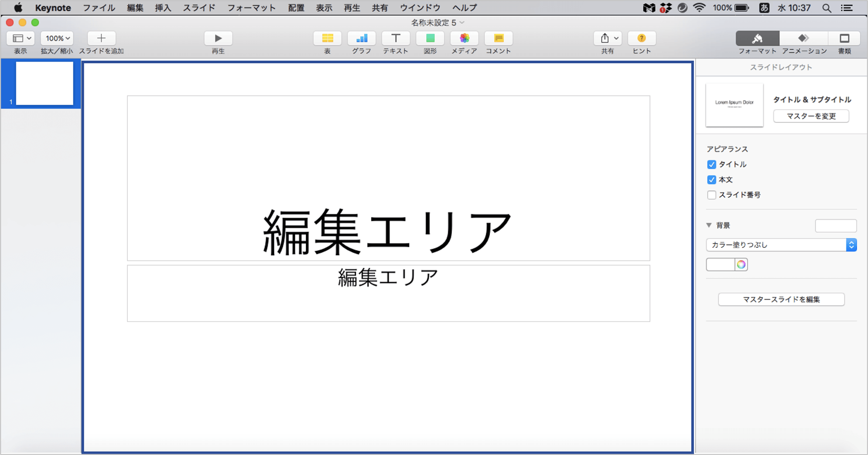Click the マスタースライドを編集 button
This screenshot has height=455, width=868.
(x=781, y=299)
